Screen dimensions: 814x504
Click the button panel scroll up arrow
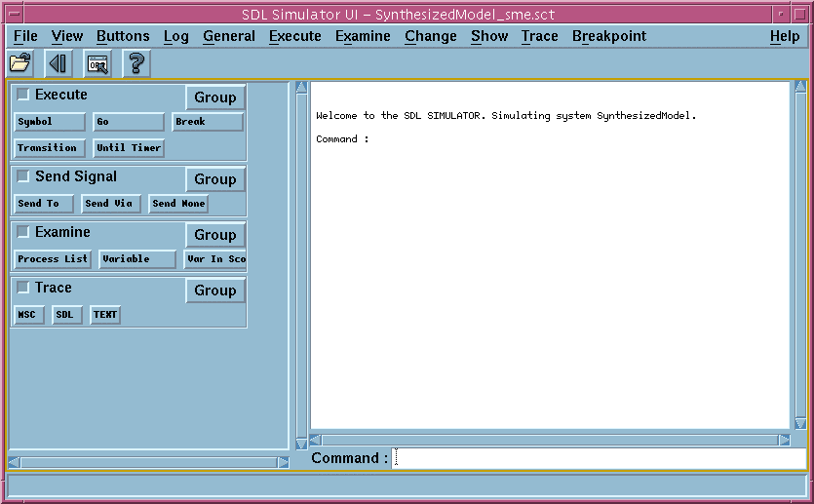[301, 87]
